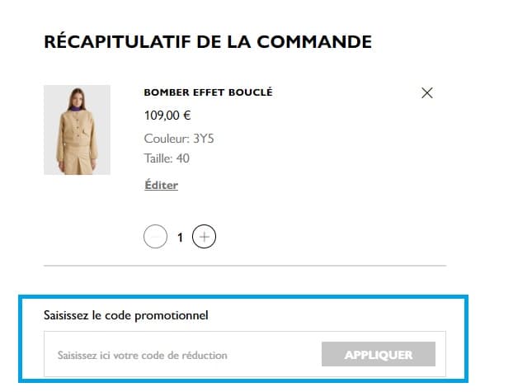The image size is (532, 392).
Task: Click the horizontal divider under the quantity
Action: [x=244, y=266]
